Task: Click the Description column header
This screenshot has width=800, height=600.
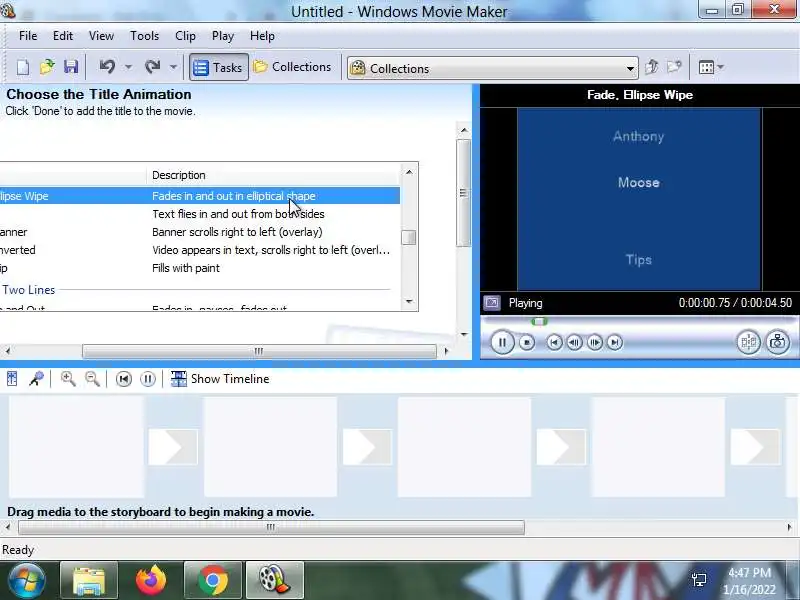Action: [x=273, y=175]
